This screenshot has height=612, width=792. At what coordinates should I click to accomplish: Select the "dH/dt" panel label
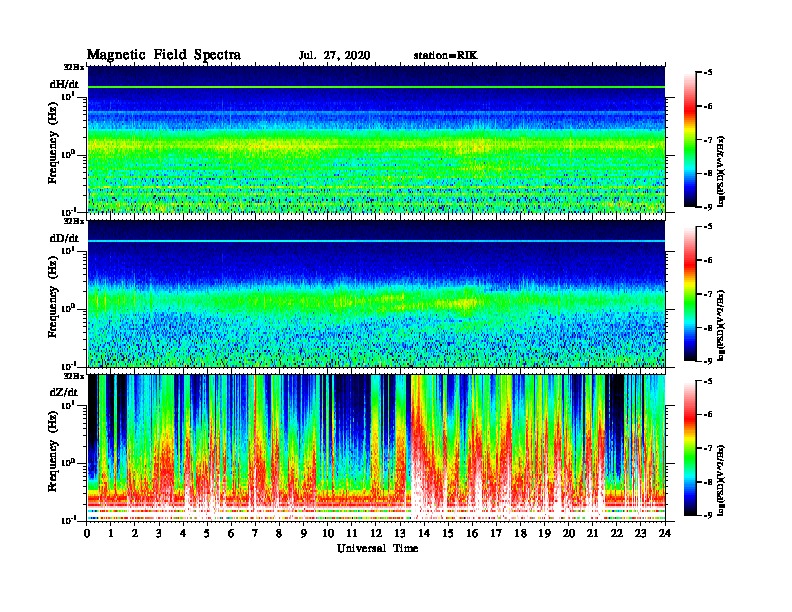pos(64,84)
